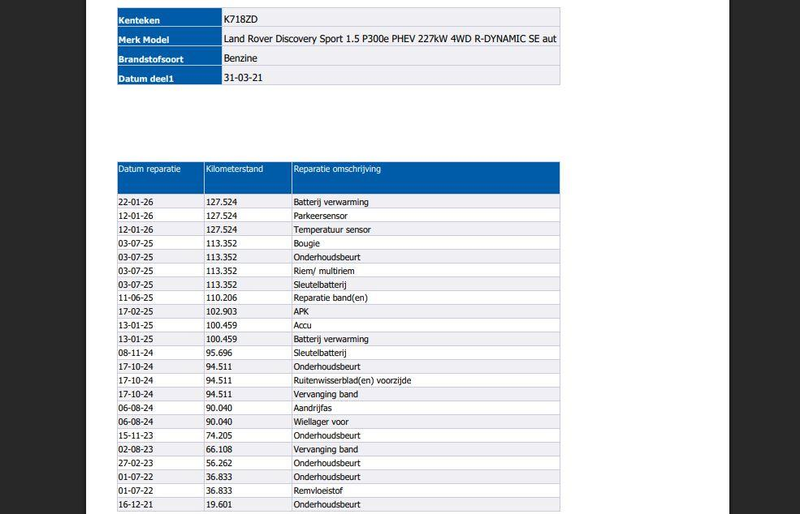Click the Land Rover Discovery Sport model text
Viewport: 800px width, 514px height.
390,39
